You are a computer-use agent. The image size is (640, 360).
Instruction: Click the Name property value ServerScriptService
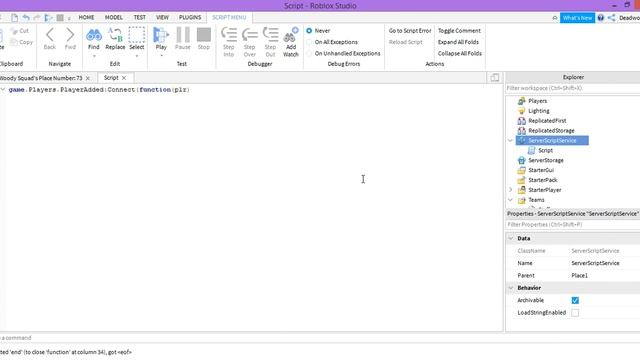[x=595, y=263]
